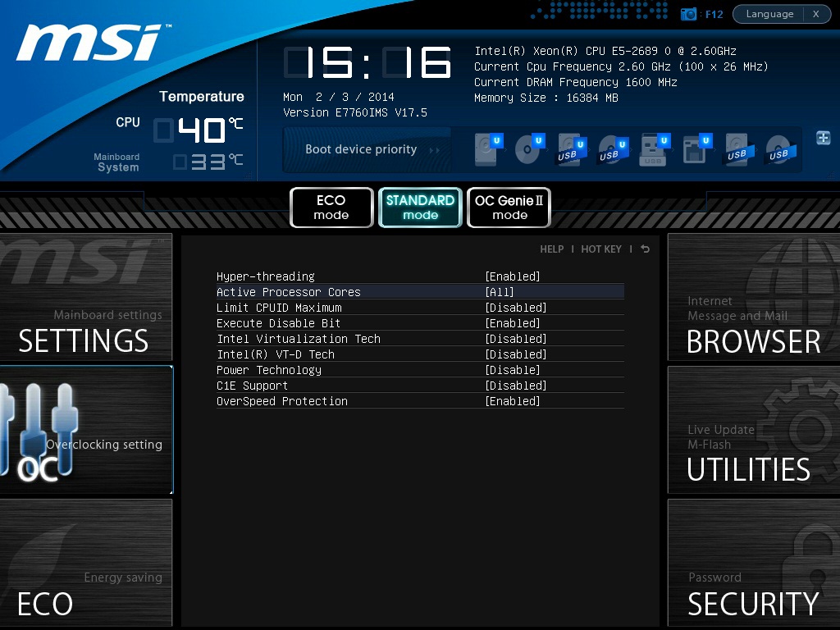Click the Version E7760IMS V17.5 text
The height and width of the screenshot is (630, 840).
pos(354,112)
